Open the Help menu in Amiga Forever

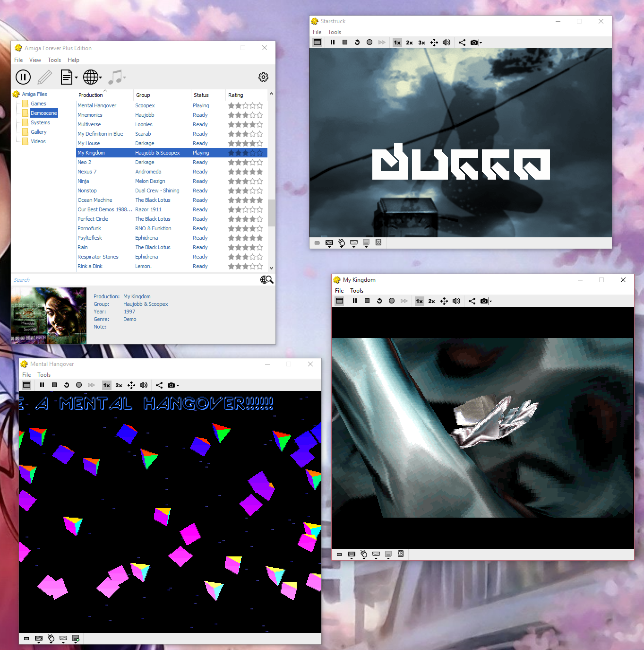[73, 60]
